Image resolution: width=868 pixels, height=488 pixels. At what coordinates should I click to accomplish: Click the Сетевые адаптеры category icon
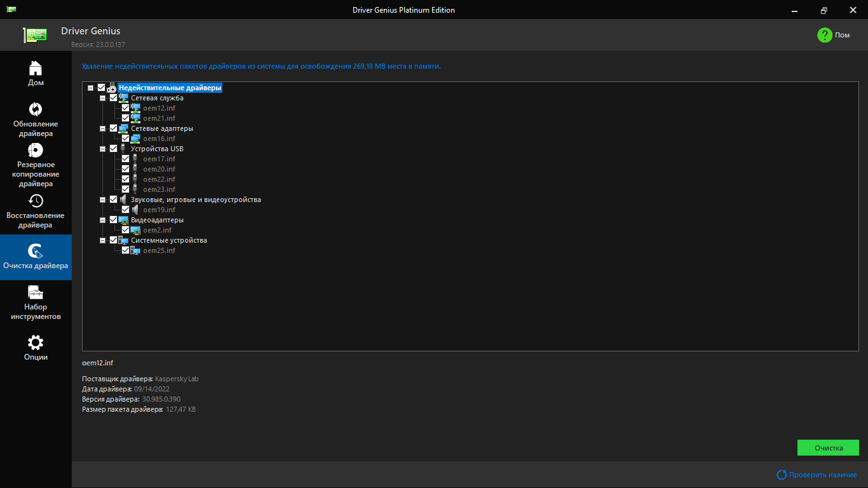click(123, 128)
